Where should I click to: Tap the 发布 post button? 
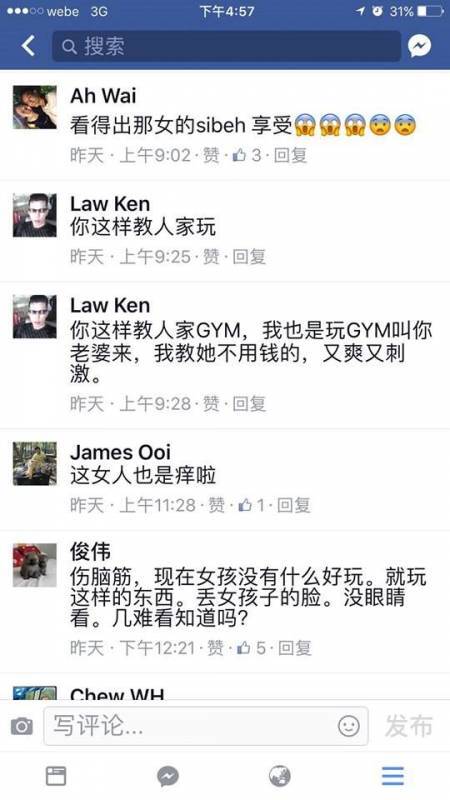409,726
